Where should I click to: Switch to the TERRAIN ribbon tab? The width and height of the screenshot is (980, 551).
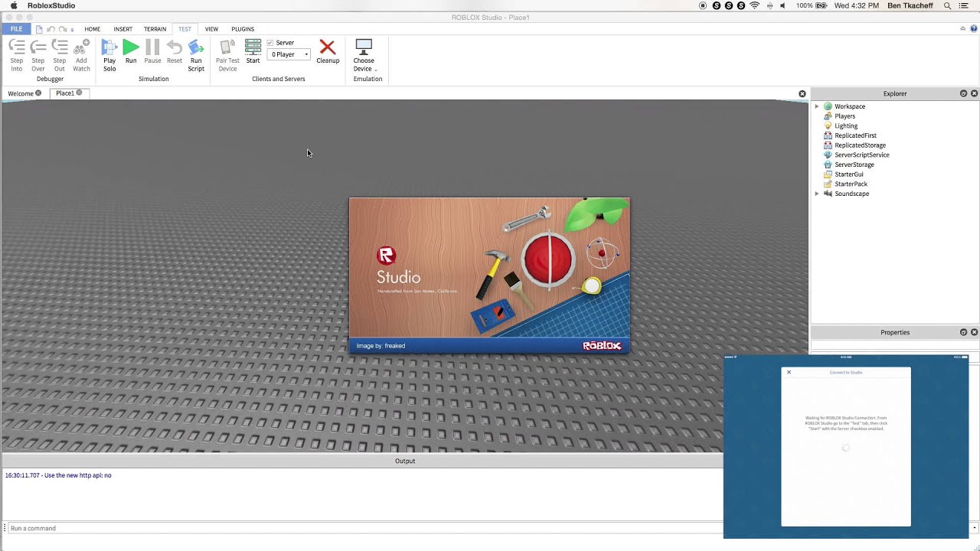click(155, 29)
